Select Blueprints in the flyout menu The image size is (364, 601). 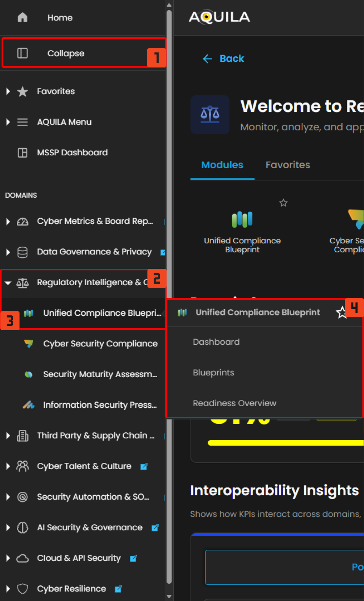(x=213, y=372)
